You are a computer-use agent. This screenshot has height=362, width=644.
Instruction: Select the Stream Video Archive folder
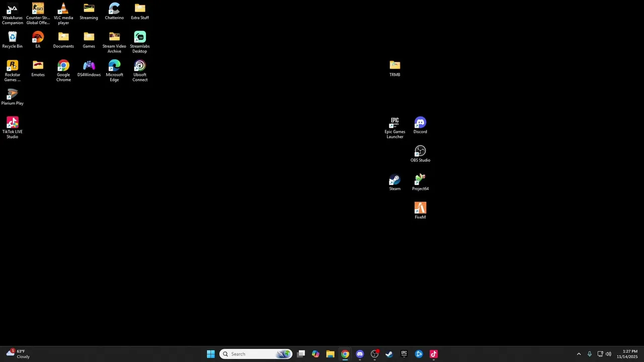(x=114, y=42)
